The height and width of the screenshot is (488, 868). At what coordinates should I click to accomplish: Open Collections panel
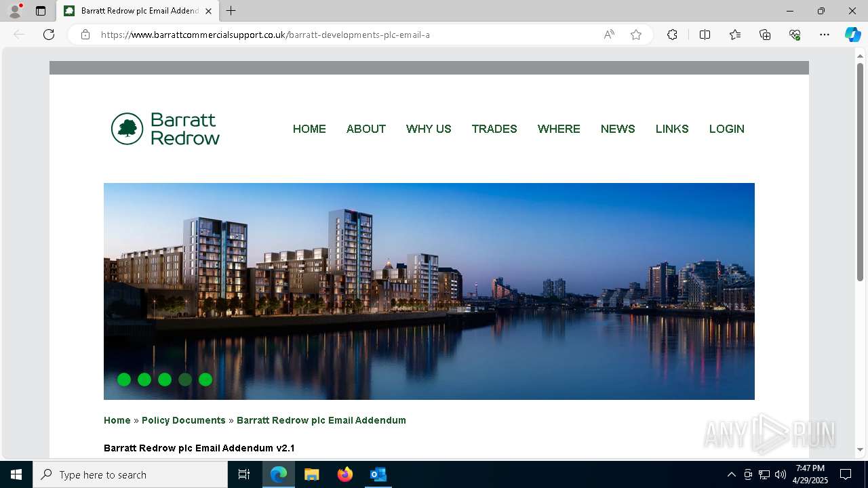click(765, 35)
